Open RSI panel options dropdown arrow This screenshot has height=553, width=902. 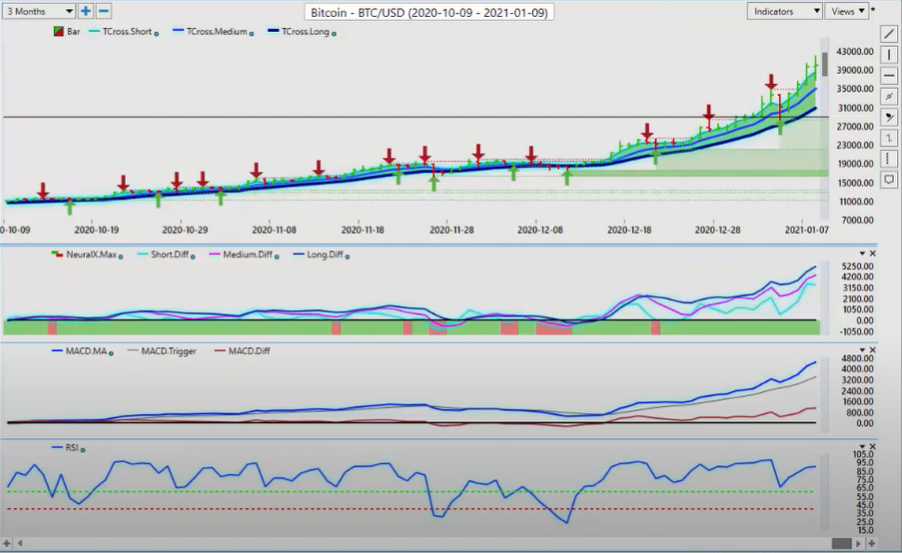coord(862,447)
